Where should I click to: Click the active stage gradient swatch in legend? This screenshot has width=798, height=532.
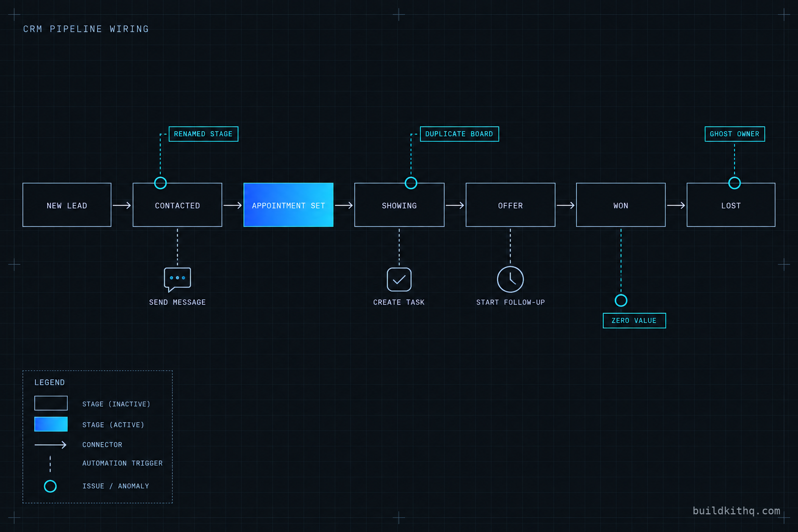[51, 424]
